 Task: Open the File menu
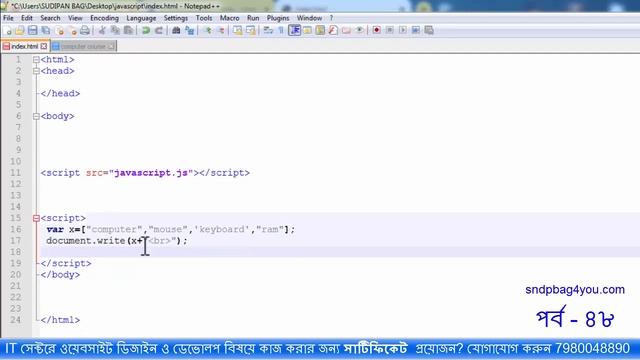coord(8,18)
